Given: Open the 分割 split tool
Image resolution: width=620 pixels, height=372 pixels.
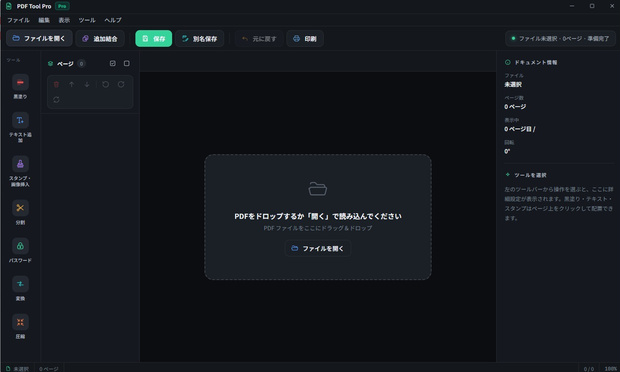Looking at the screenshot, I should click(x=20, y=208).
